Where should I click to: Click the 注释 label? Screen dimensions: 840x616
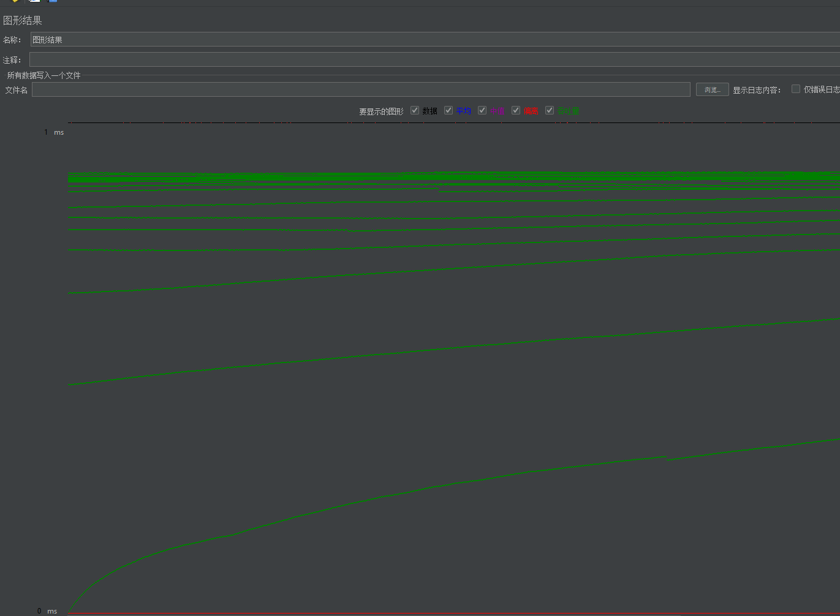pos(12,60)
